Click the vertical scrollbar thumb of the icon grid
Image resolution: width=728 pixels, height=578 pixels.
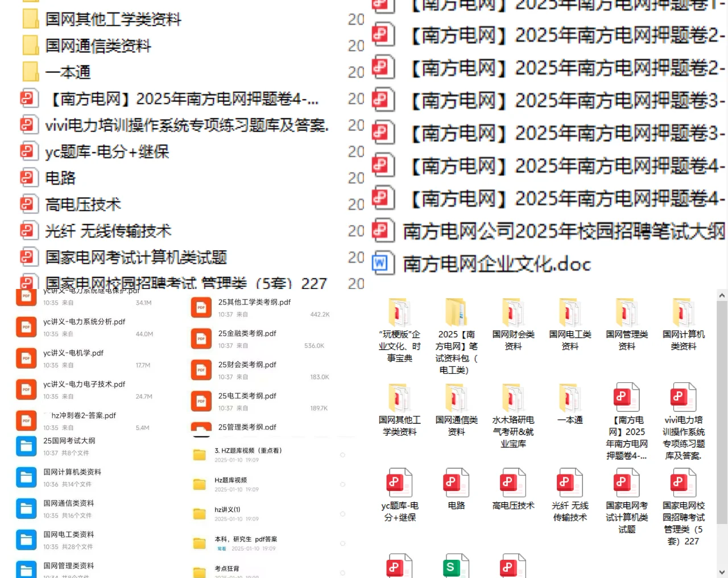722,412
